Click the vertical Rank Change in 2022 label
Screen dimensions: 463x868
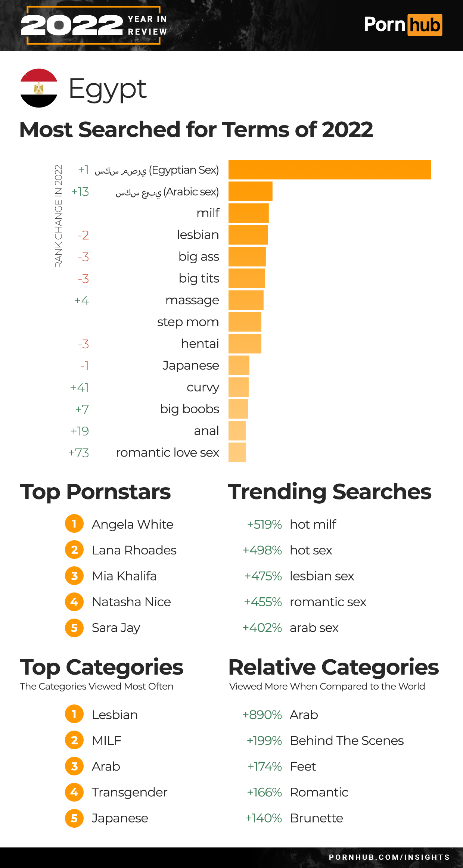59,216
